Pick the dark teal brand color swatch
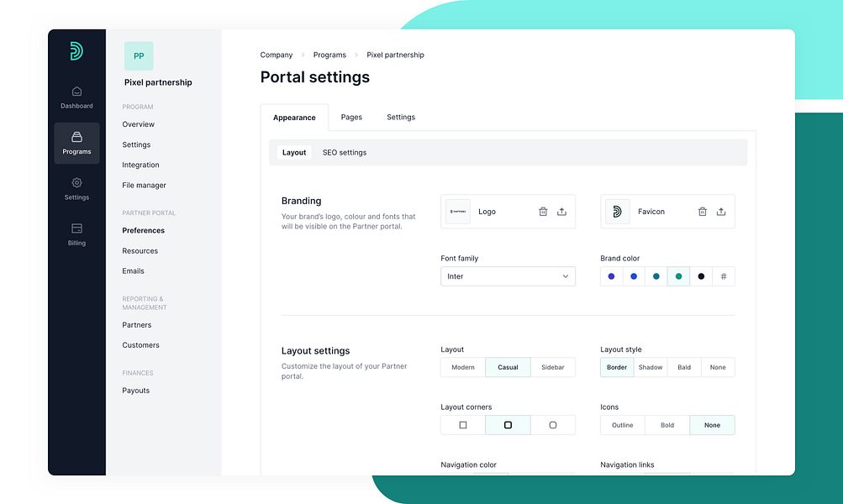The width and height of the screenshot is (843, 504). click(x=656, y=276)
